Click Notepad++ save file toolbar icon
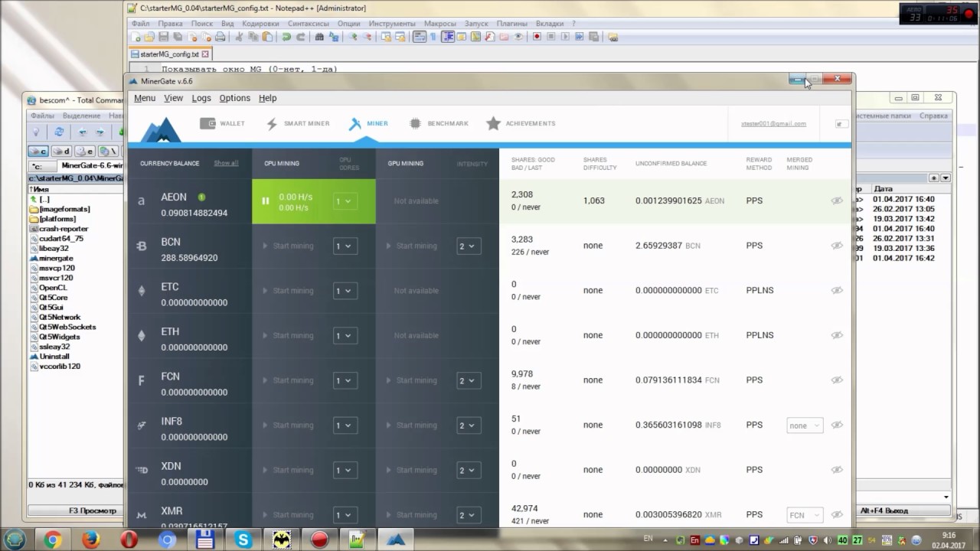Image resolution: width=980 pixels, height=551 pixels. click(x=164, y=37)
